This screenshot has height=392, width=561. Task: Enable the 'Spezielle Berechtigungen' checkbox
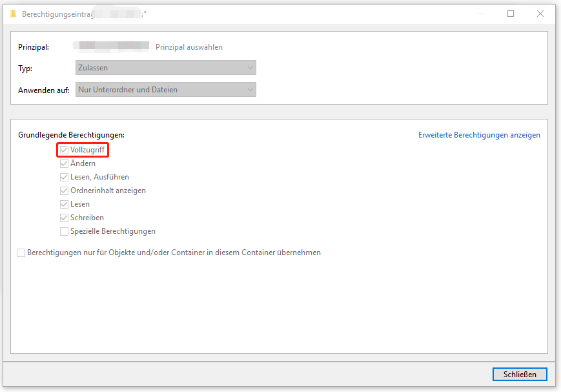[64, 231]
